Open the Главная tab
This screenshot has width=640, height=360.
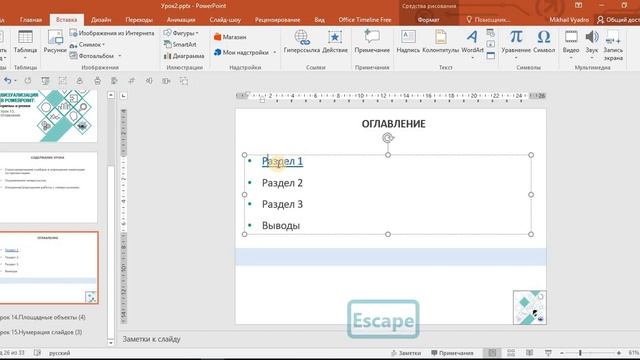tap(31, 20)
